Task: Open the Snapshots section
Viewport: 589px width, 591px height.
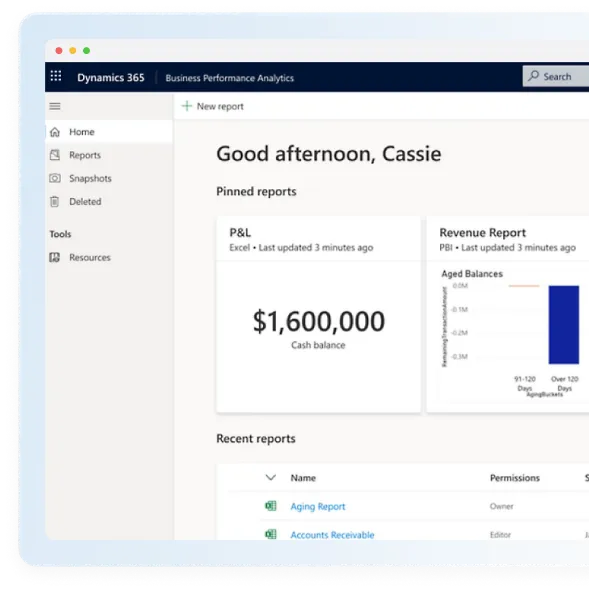Action: click(109, 178)
